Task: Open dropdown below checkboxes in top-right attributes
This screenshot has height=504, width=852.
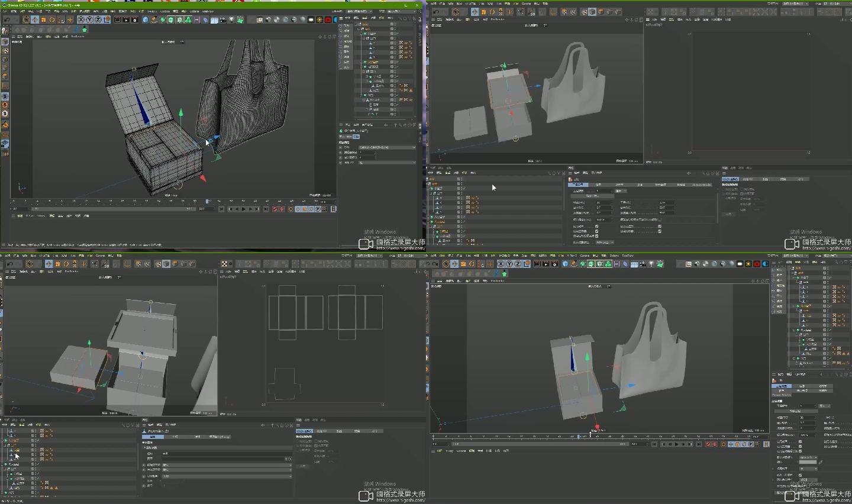Action: (605, 243)
